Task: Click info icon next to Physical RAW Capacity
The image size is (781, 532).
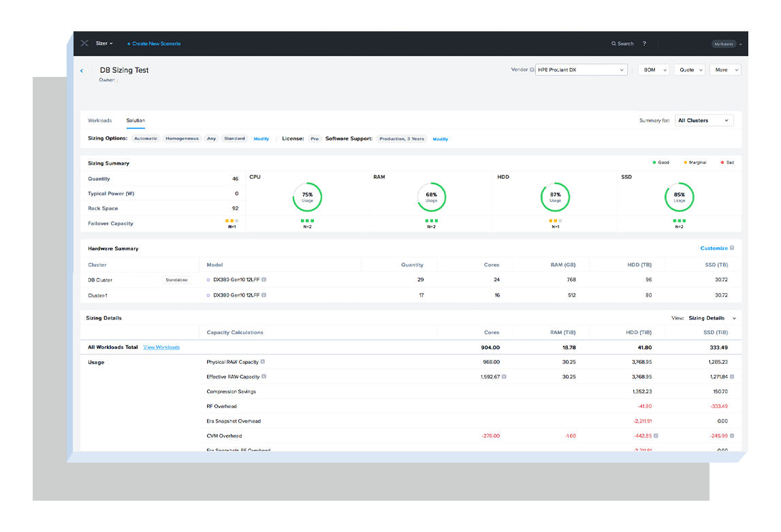Action: [x=263, y=362]
